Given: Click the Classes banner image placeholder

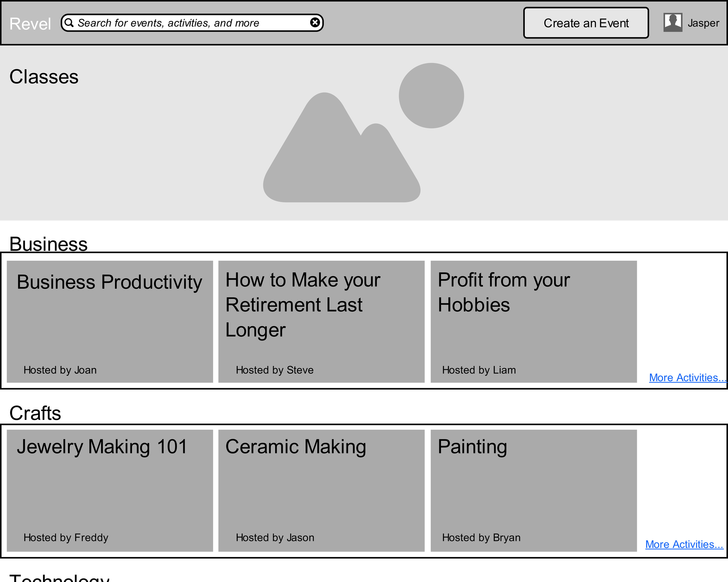Looking at the screenshot, I should tap(364, 133).
